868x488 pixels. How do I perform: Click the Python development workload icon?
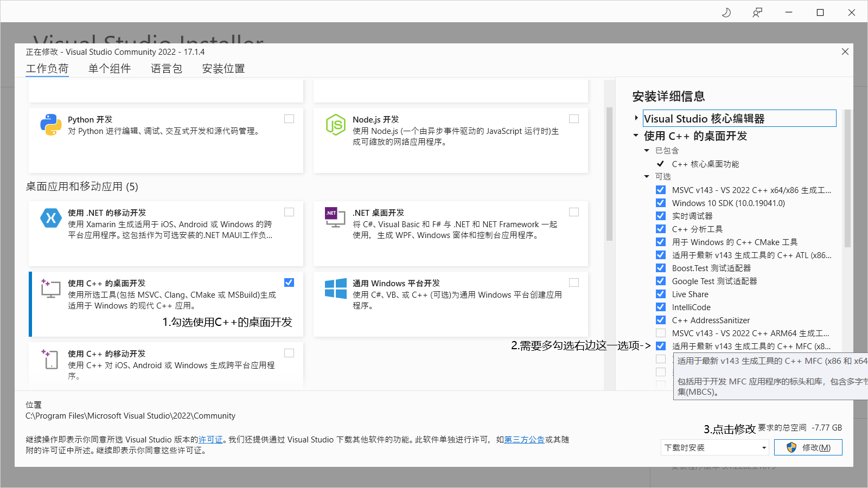coord(50,125)
